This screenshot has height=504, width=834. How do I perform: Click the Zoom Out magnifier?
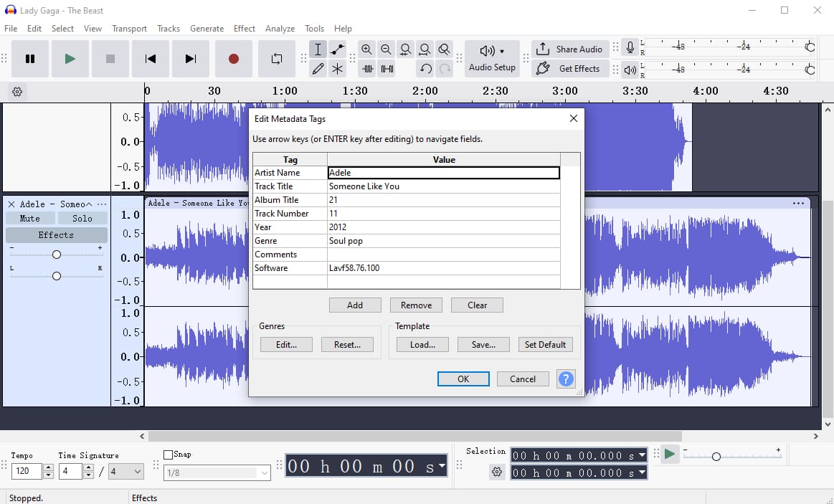click(x=386, y=49)
